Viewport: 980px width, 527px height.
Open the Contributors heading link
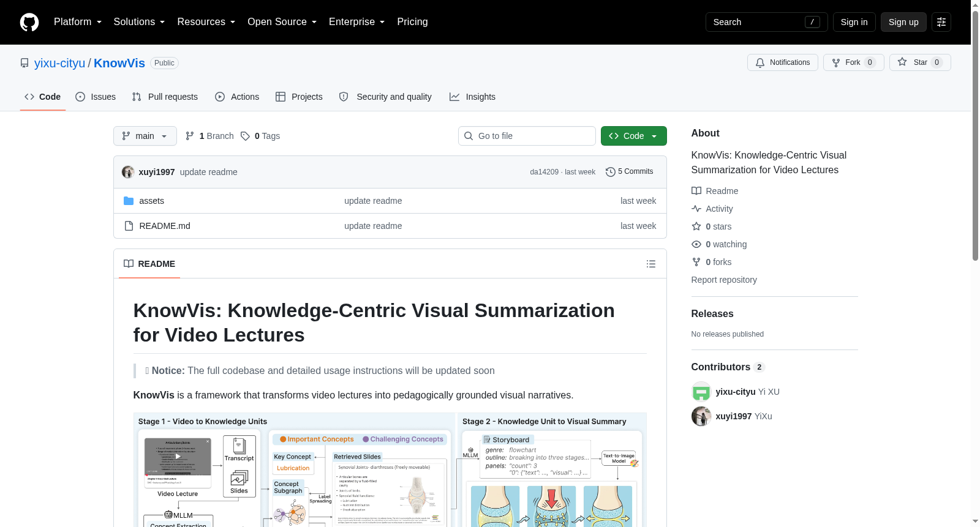pos(728,367)
